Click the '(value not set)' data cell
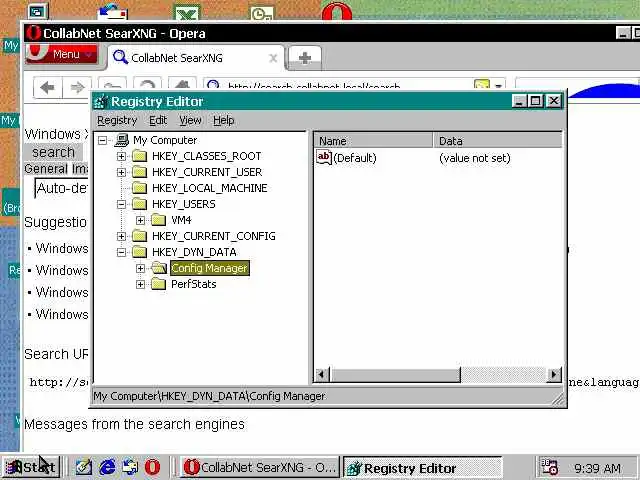 475,158
